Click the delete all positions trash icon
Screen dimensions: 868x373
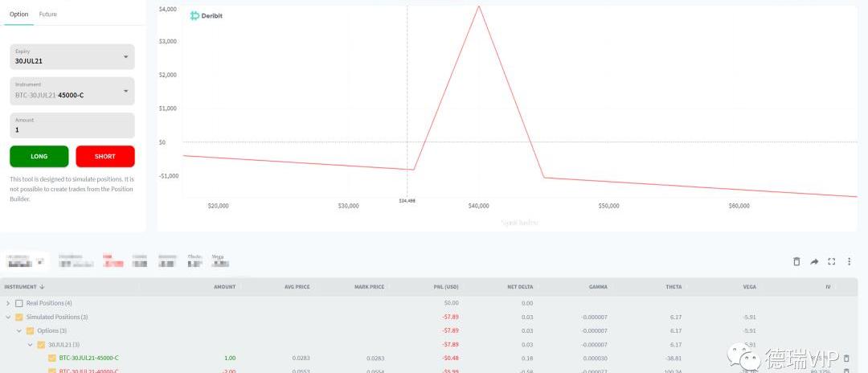(x=796, y=261)
